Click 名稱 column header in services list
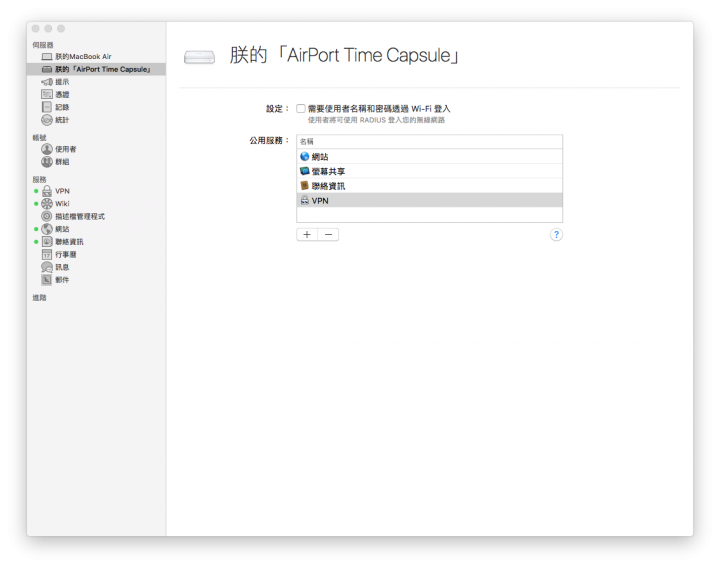The width and height of the screenshot is (720, 568). click(x=429, y=141)
